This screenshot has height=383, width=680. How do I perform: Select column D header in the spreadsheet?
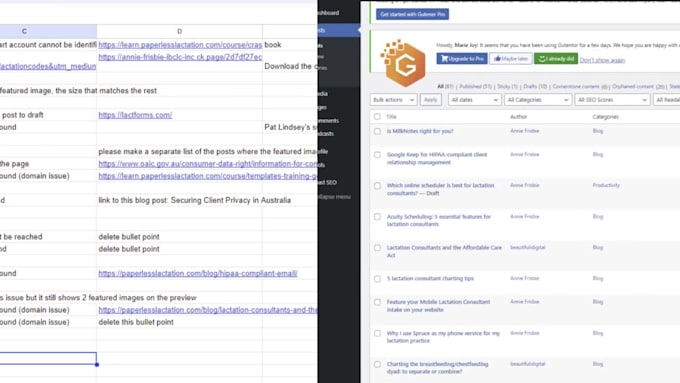click(x=180, y=31)
